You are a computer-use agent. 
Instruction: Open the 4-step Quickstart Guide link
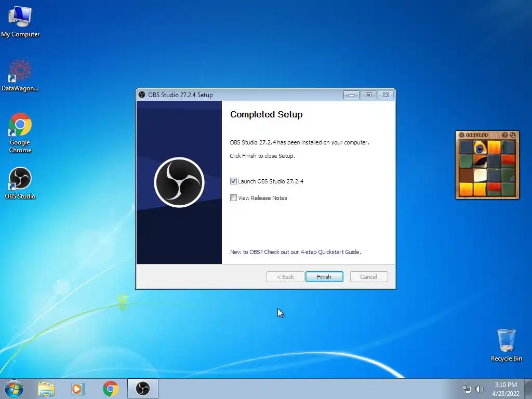tap(295, 252)
